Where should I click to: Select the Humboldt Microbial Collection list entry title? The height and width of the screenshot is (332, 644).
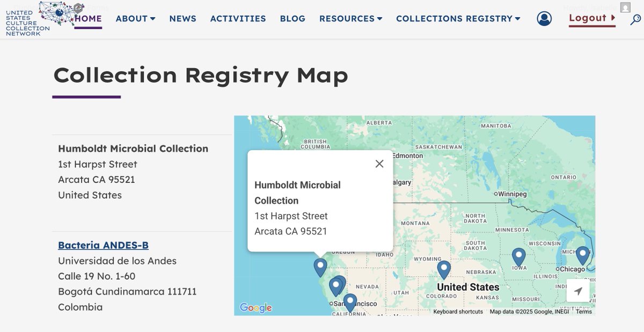133,149
